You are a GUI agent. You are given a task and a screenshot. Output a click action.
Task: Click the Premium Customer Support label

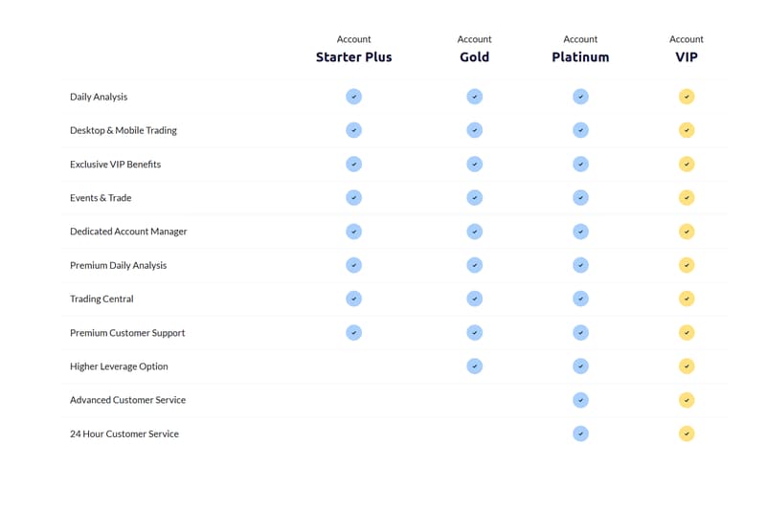pos(127,333)
